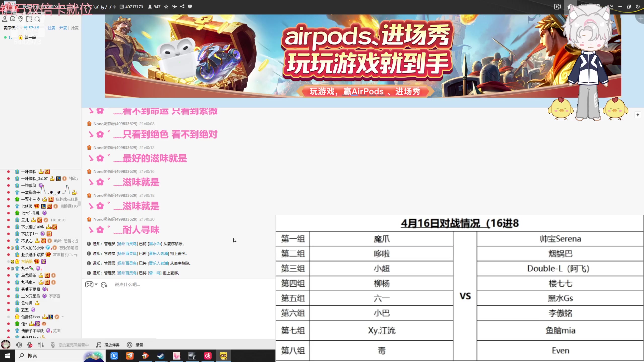
Task: Open the audio mixer settings icon
Action: 41,345
